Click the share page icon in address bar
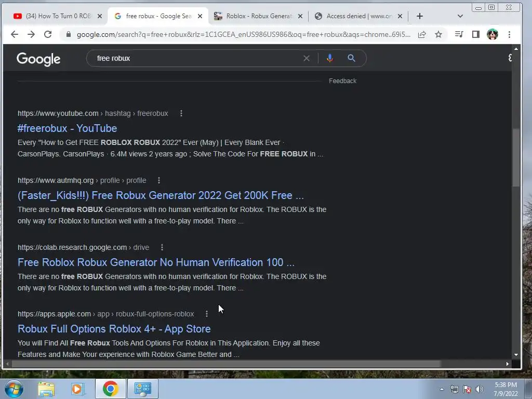Image resolution: width=532 pixels, height=399 pixels. point(422,34)
